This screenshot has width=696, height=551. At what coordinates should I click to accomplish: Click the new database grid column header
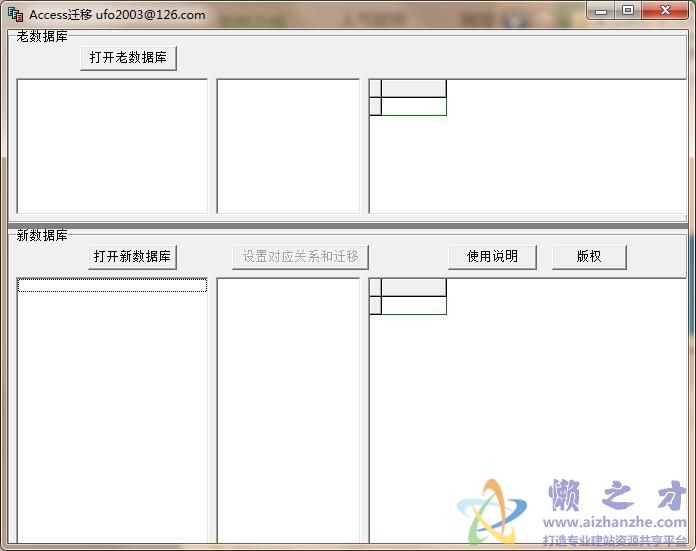414,288
